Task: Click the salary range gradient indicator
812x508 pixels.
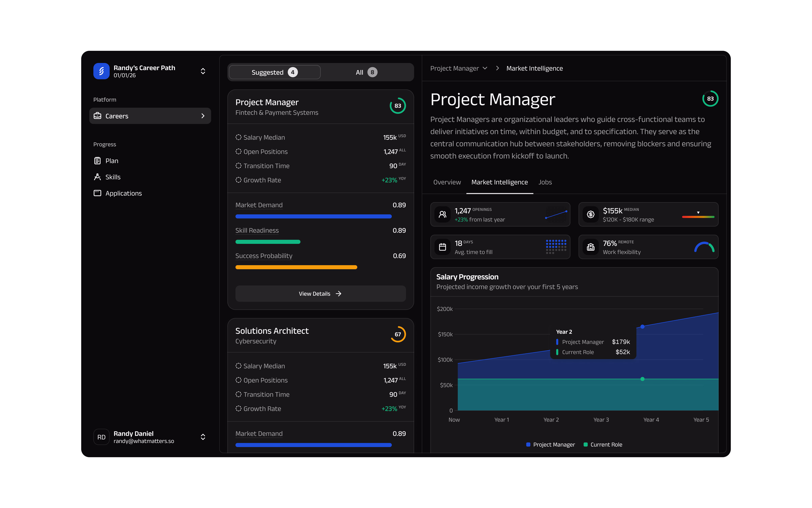Action: [698, 215]
